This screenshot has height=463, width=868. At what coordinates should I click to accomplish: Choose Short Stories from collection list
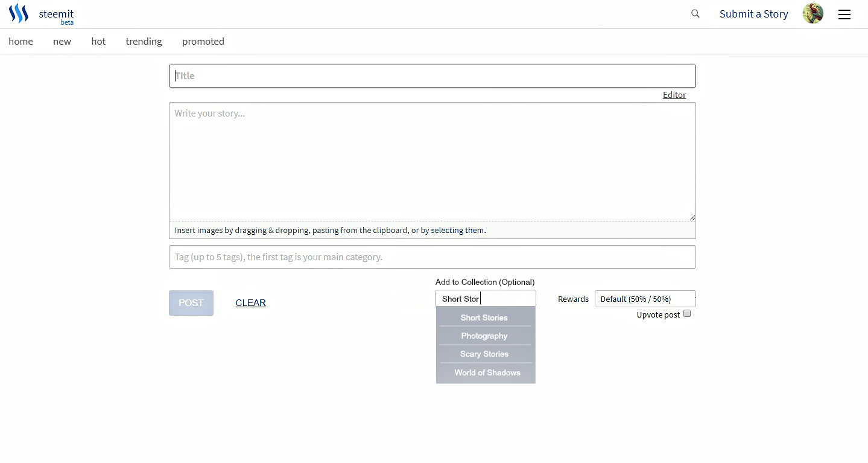tap(484, 318)
